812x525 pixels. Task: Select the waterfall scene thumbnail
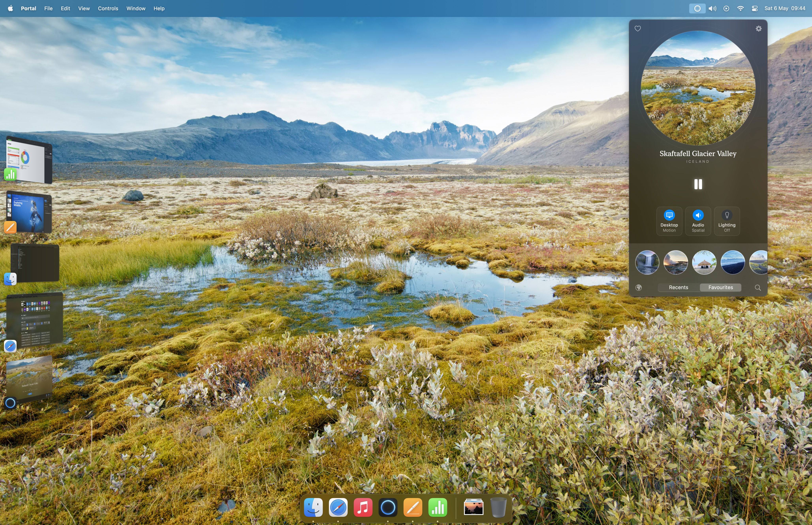point(647,262)
